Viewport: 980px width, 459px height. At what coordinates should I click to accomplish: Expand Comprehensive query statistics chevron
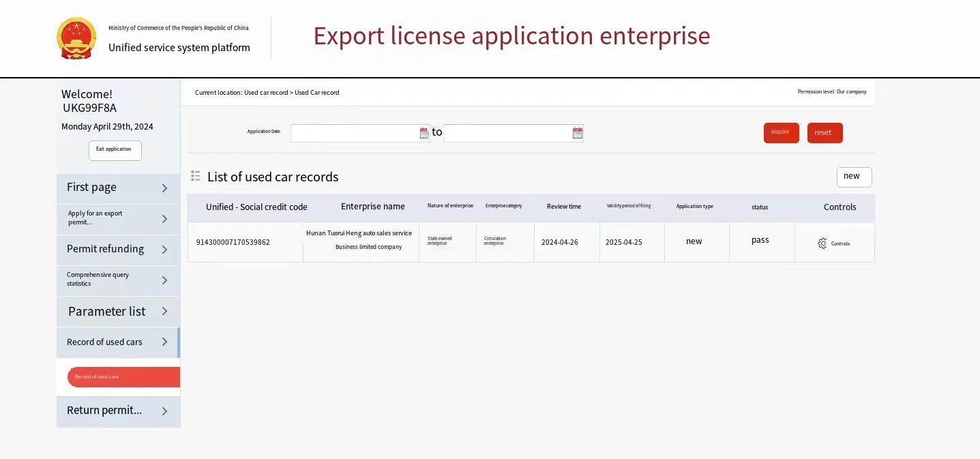click(x=164, y=280)
